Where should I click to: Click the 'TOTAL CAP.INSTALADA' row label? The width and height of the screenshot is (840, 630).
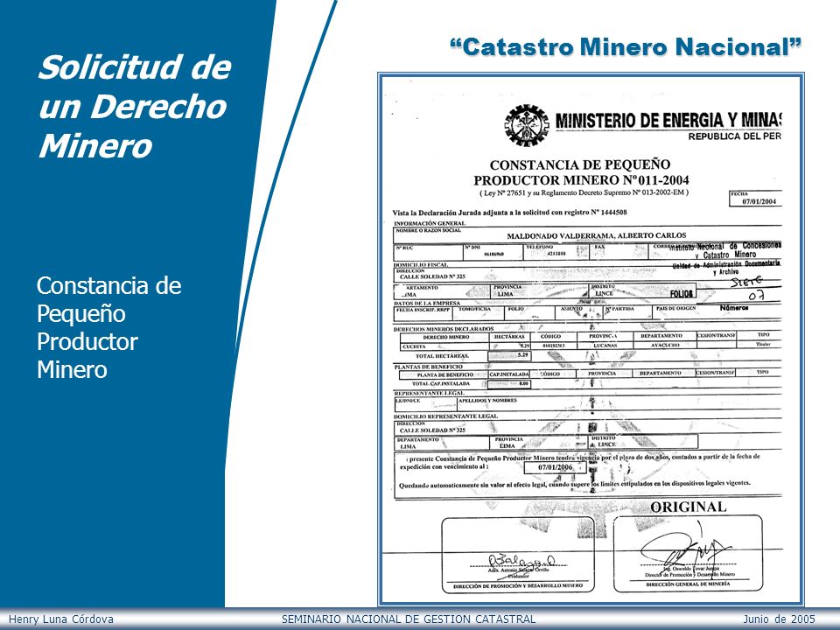click(440, 383)
